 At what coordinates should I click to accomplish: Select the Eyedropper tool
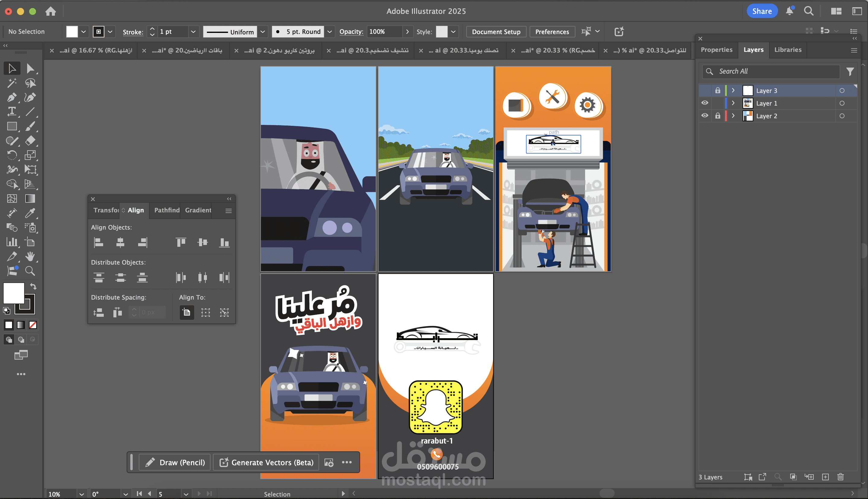point(30,213)
